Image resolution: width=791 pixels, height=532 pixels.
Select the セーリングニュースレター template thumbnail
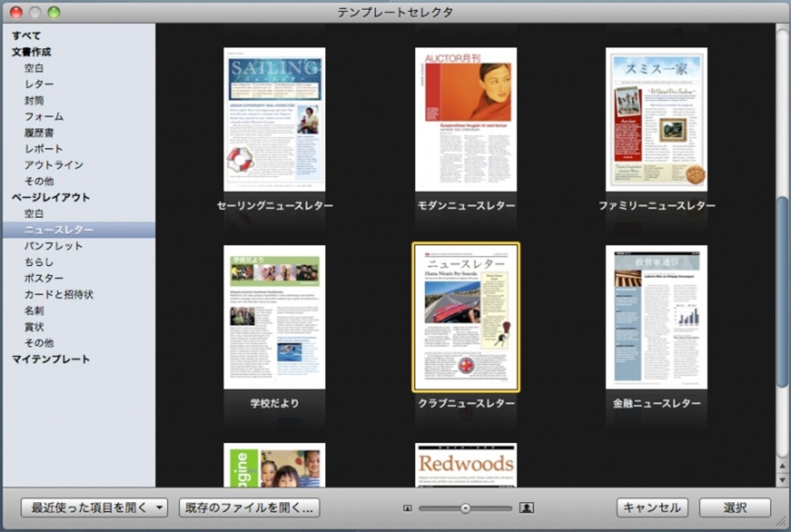point(275,119)
